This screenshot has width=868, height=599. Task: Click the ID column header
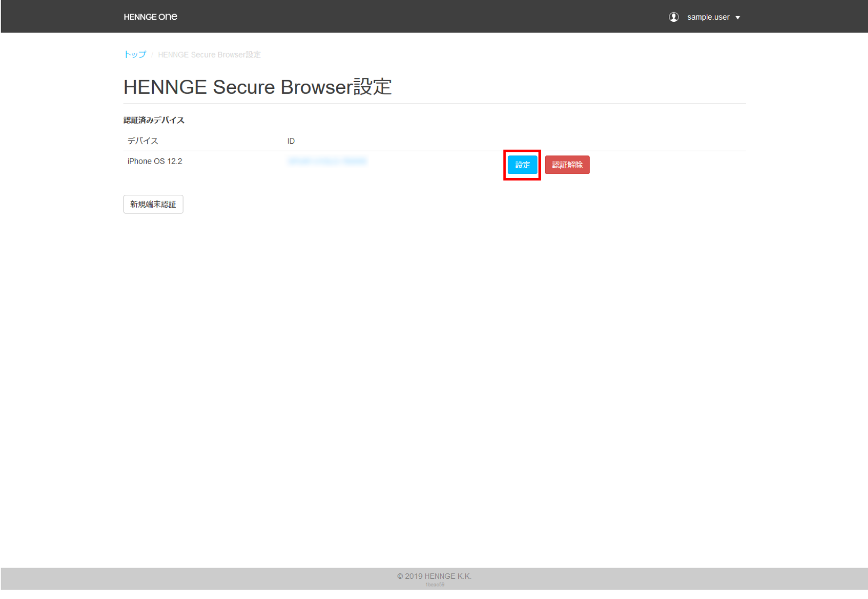click(x=291, y=141)
